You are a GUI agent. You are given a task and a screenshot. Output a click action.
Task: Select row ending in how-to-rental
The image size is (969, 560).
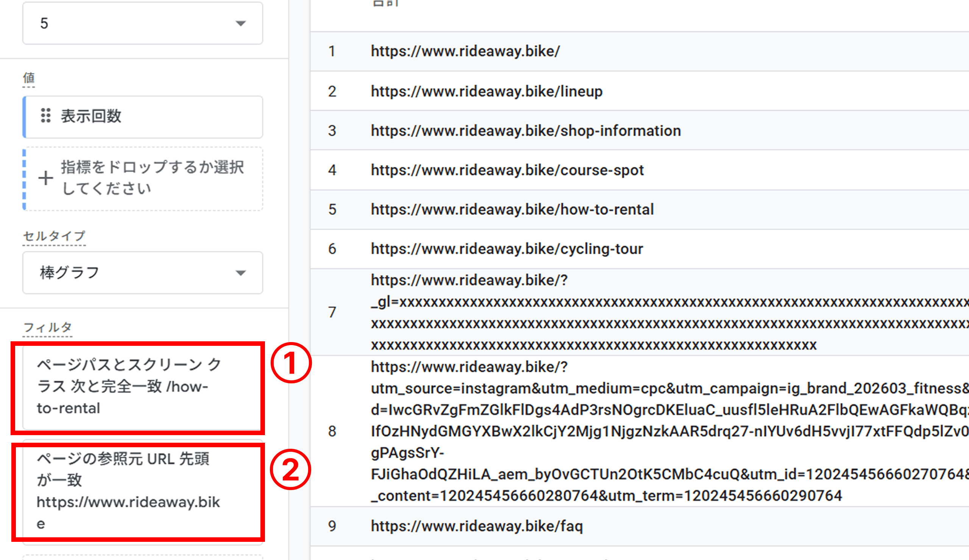click(640, 210)
